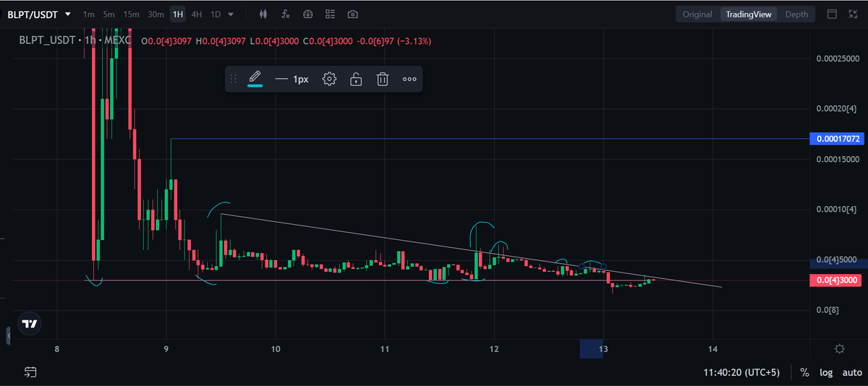Click the red 0.0{4}3000 current price label
The image size is (868, 386).
click(x=836, y=280)
